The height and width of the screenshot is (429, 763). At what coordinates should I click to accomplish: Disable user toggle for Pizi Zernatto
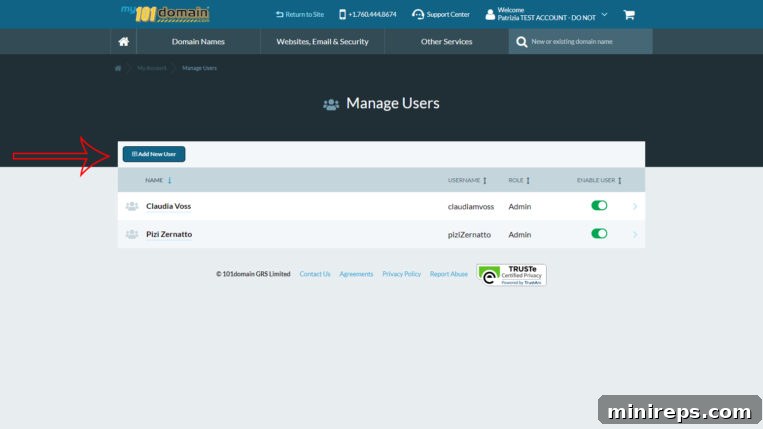(599, 234)
